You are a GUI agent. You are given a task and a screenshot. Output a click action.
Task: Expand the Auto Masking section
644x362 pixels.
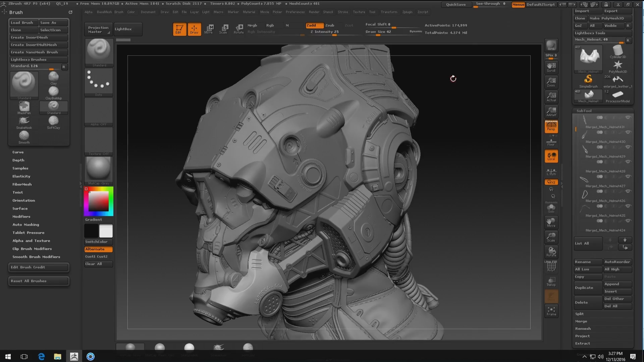click(x=26, y=225)
